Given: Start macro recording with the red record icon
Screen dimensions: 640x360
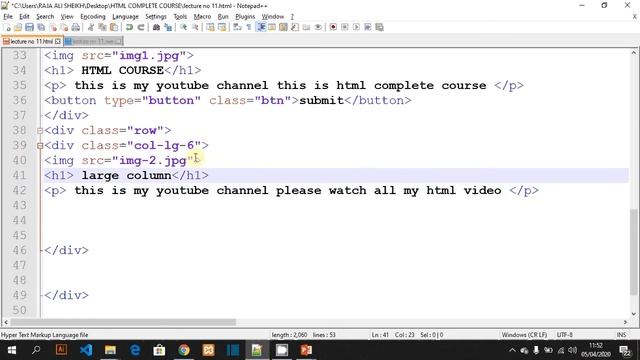Looking at the screenshot, I should pyautogui.click(x=333, y=27).
